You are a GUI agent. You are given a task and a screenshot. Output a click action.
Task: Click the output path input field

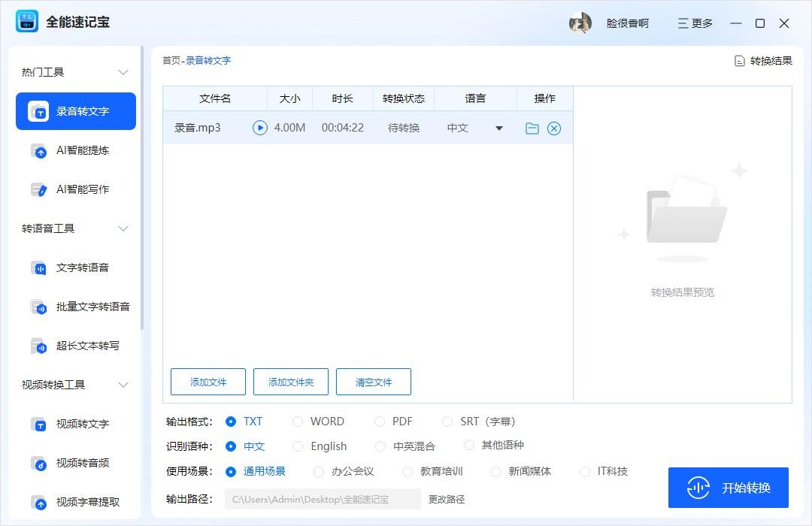323,499
